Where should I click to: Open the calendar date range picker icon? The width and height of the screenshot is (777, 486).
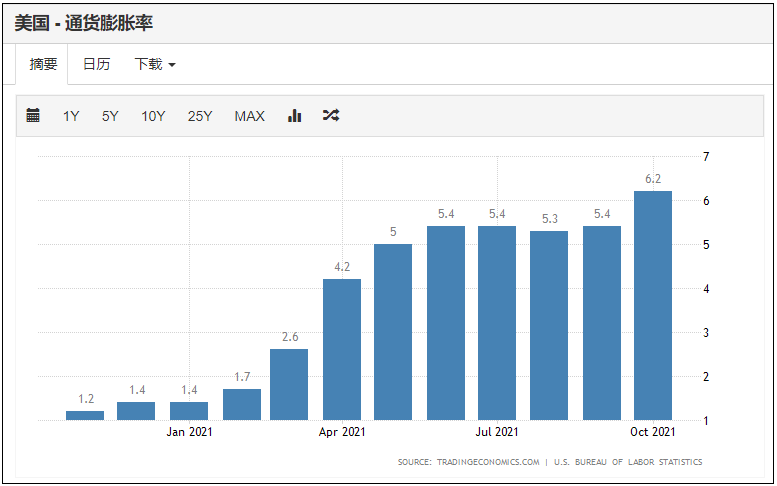point(33,116)
